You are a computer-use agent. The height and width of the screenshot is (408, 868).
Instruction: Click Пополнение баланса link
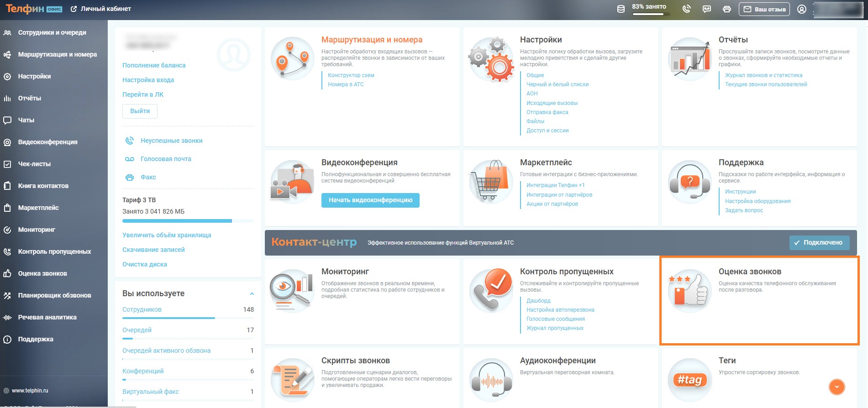click(x=154, y=65)
